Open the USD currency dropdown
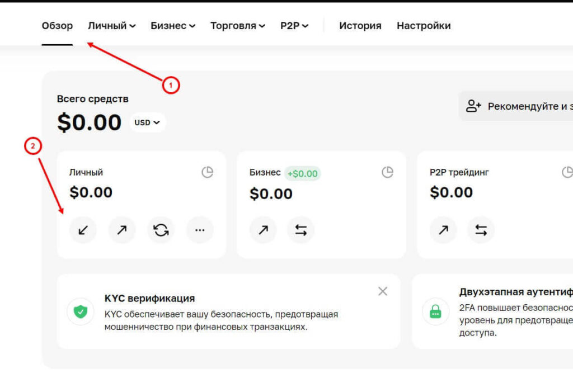Viewport: 573px width, 392px height. 147,122
